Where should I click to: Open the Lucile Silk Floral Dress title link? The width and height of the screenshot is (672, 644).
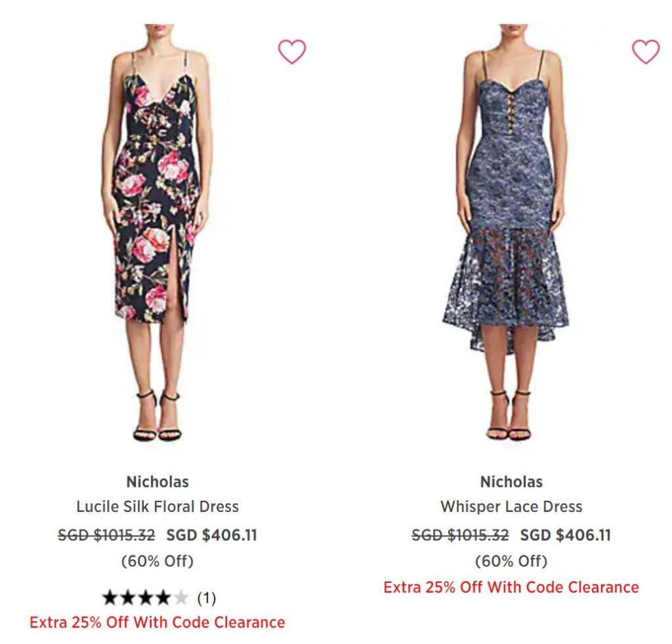[157, 507]
